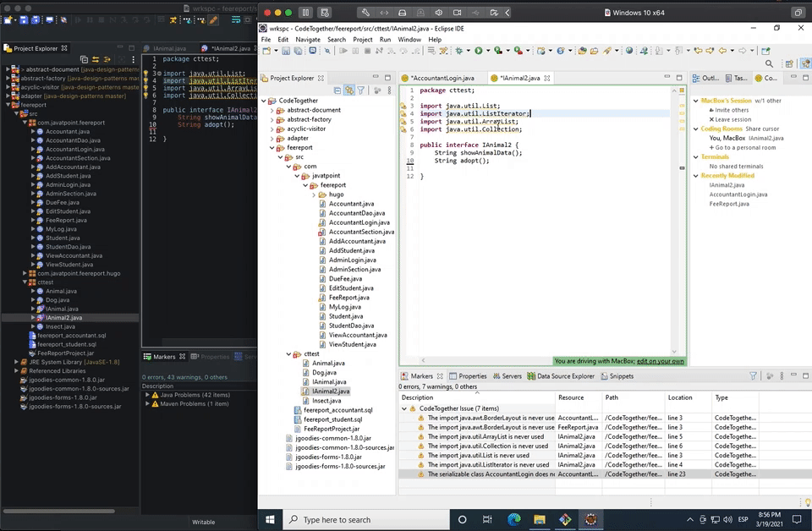
Task: Collapse the MacBox's Session section
Action: point(694,101)
